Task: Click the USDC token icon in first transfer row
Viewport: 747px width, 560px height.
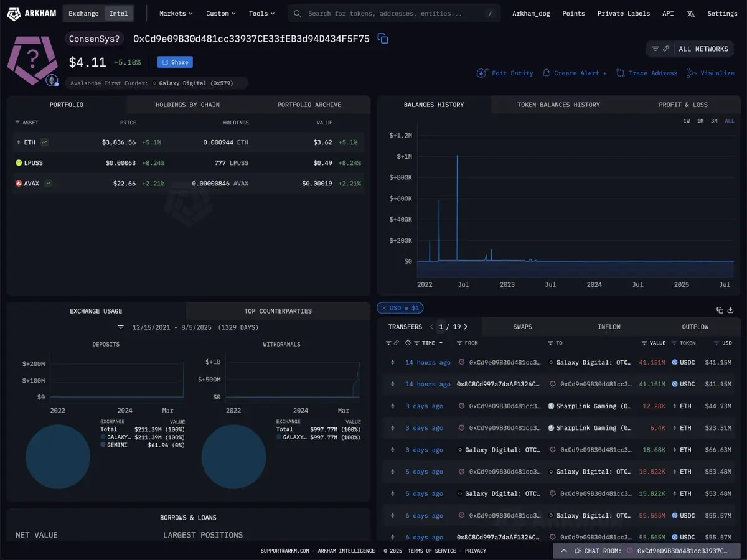Action: (675, 362)
